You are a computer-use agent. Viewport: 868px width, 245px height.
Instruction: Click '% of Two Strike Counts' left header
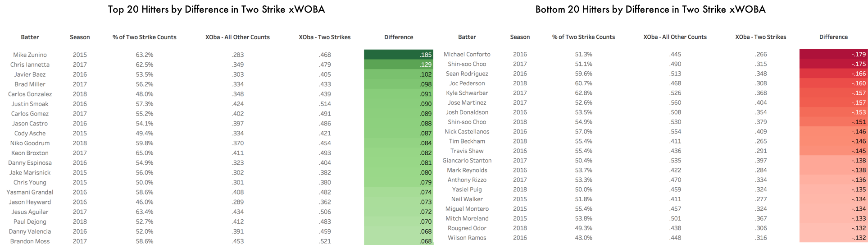coord(145,37)
